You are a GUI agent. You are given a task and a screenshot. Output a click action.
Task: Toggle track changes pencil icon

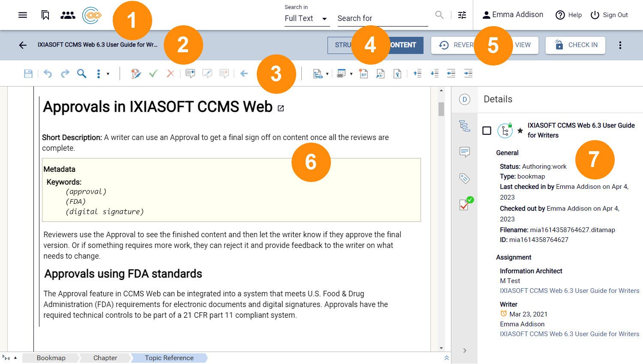(x=136, y=74)
